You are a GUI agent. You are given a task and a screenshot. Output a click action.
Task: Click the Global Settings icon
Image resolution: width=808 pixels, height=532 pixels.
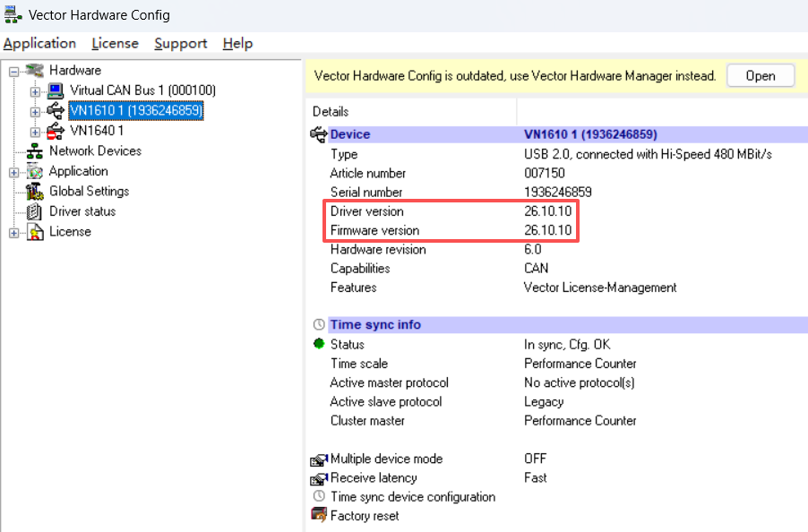(35, 191)
